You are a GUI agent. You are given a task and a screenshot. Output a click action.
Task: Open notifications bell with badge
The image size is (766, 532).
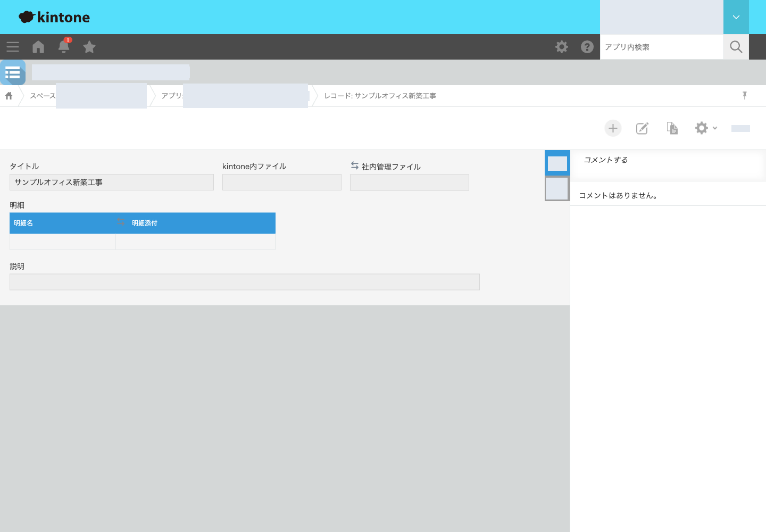pos(64,46)
